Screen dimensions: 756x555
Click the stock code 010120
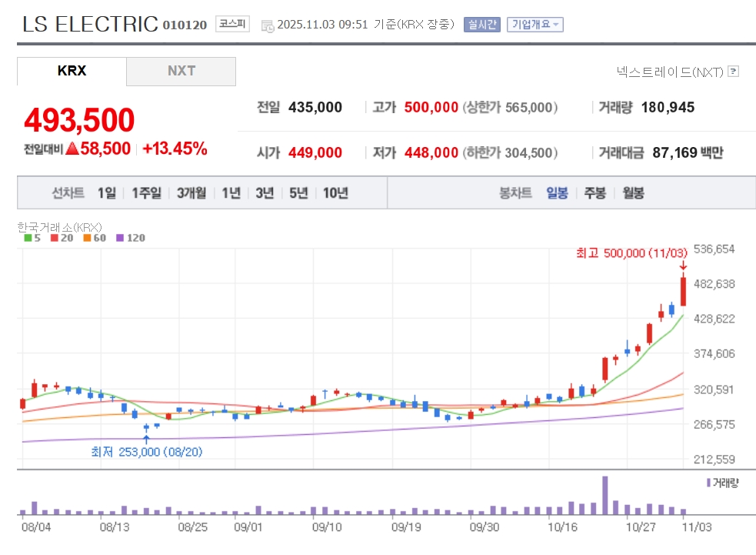click(185, 25)
